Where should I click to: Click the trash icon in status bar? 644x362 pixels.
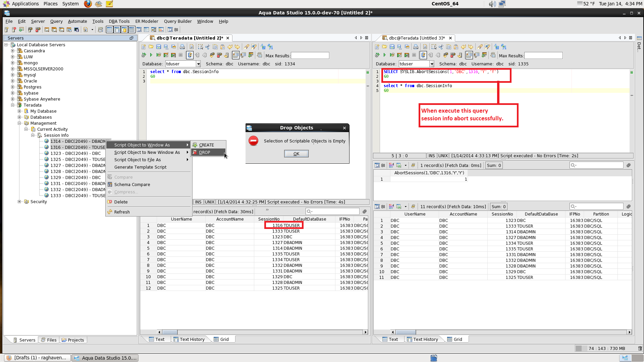640,349
